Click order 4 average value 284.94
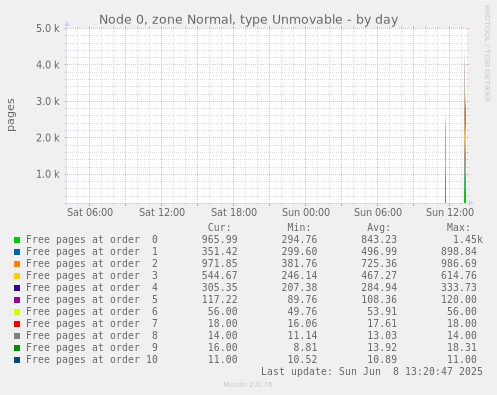Image resolution: width=497 pixels, height=395 pixels. (379, 288)
